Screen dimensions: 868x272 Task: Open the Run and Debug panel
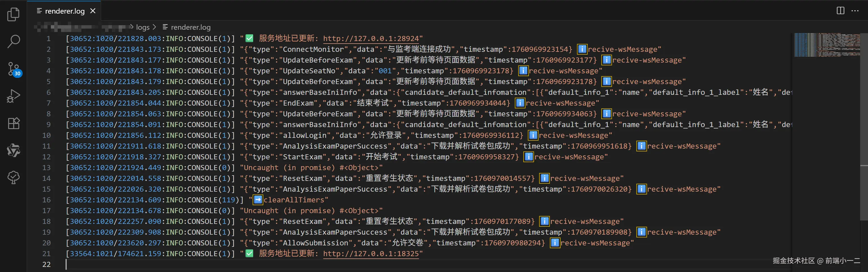13,96
